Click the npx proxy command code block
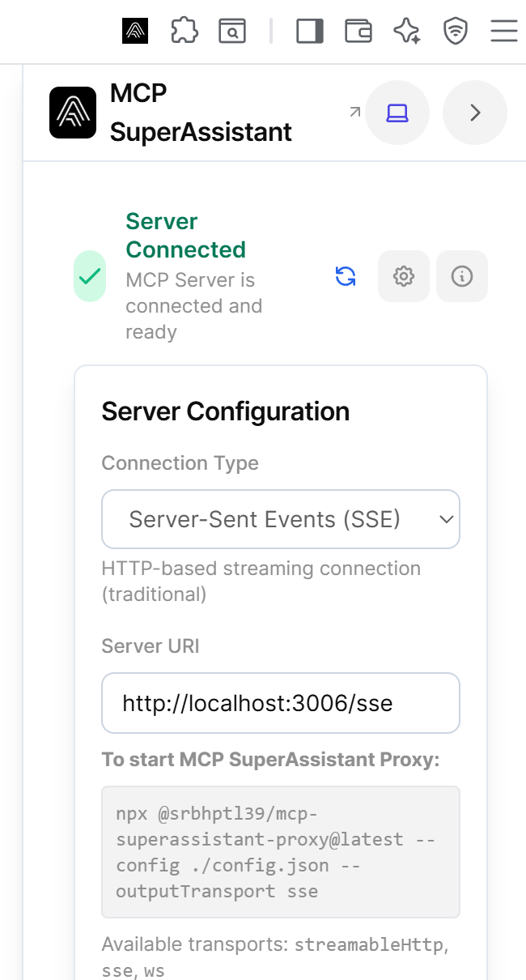This screenshot has width=526, height=980. 280,852
